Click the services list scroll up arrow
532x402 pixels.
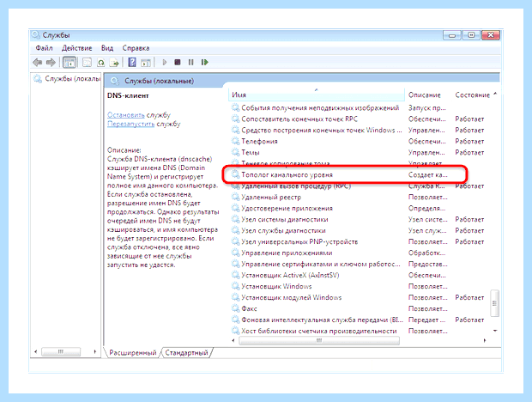[x=495, y=94]
